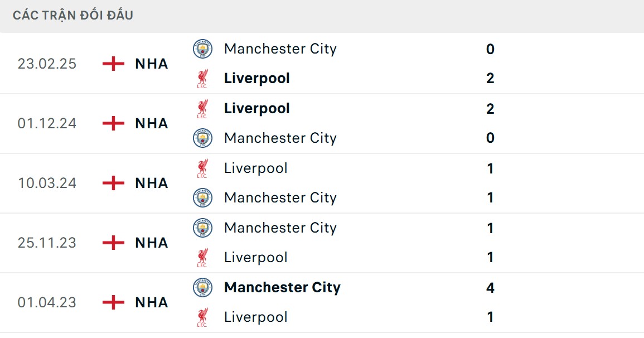Viewport: 644px width, 338px height.
Task: Click the England flag icon in the 25.11.23 row
Action: (x=113, y=243)
